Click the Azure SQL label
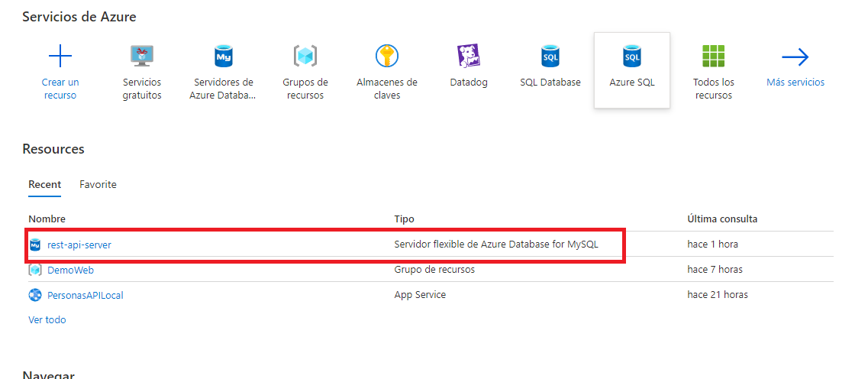The width and height of the screenshot is (868, 379). (x=632, y=82)
